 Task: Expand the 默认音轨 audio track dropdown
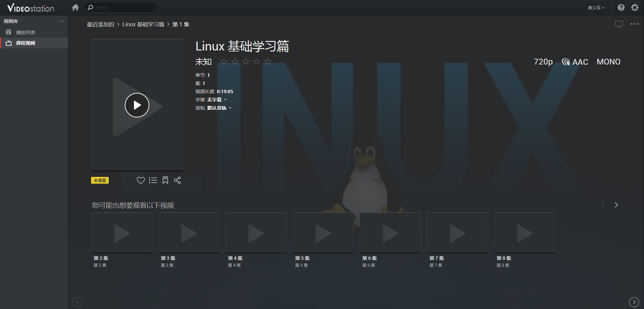click(219, 108)
